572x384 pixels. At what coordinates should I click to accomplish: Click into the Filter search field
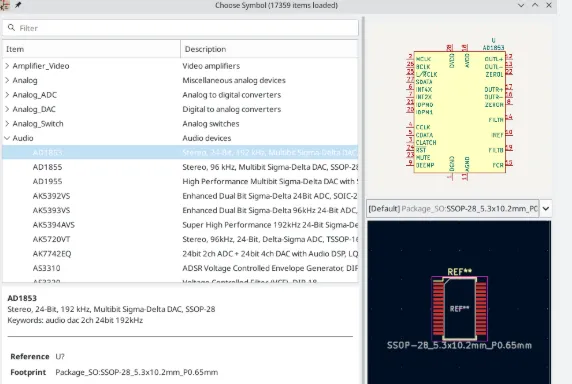point(180,28)
